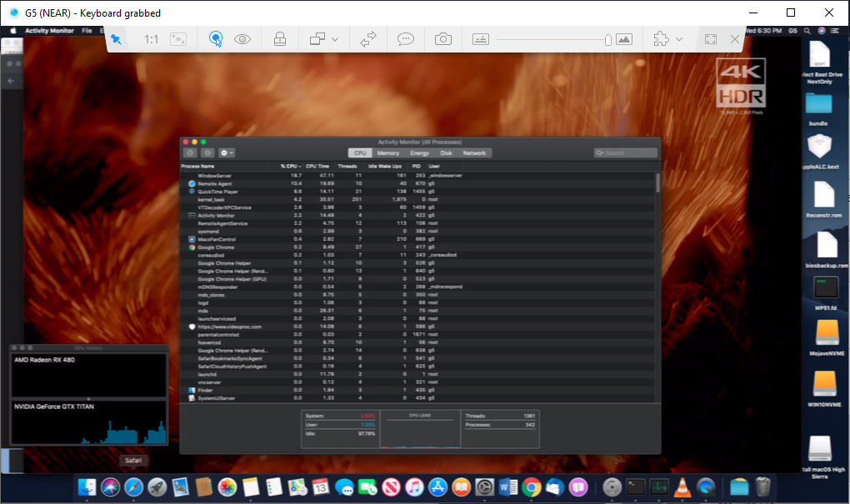Screen dimensions: 850x504
Task: Sort by User column header
Action: (434, 167)
